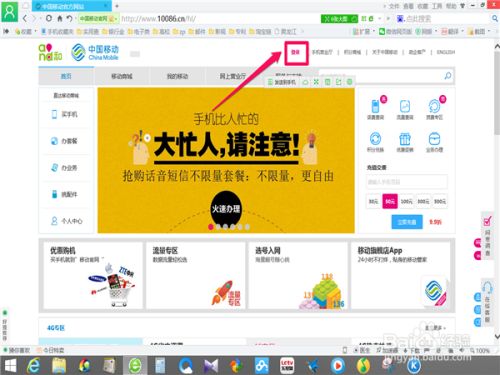Open the 工具 browser menu
The height and width of the screenshot is (375, 500).
pos(437,6)
